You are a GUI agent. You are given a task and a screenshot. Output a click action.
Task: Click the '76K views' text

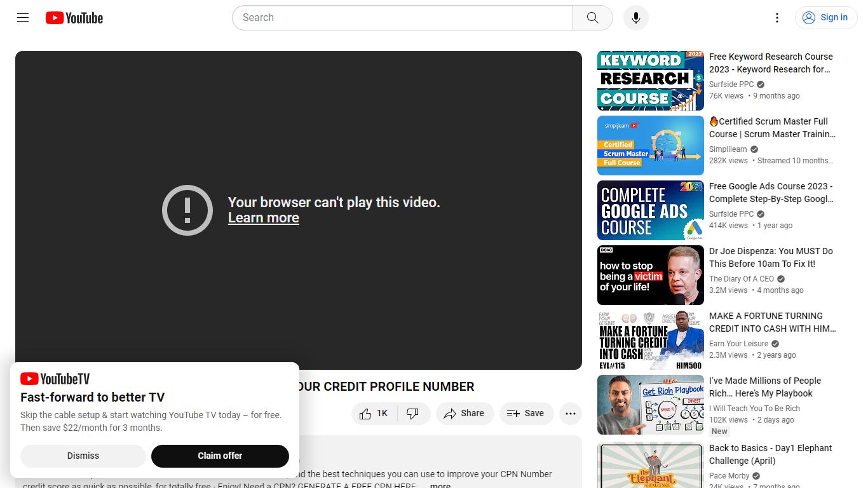click(726, 96)
